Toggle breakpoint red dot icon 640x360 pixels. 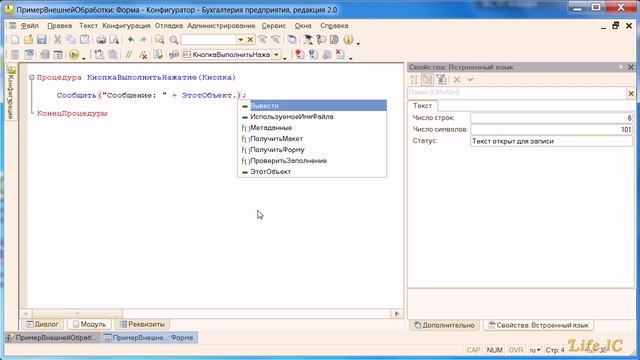pos(300,54)
